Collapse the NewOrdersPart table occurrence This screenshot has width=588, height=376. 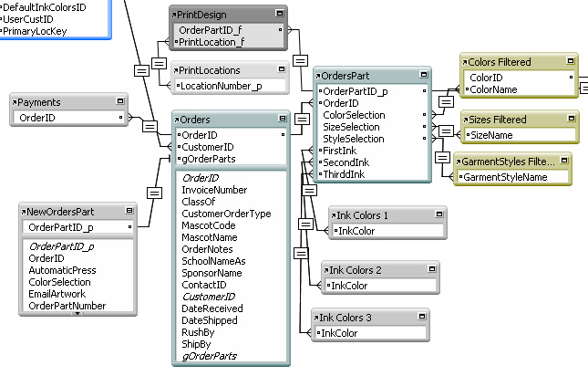pos(129,211)
